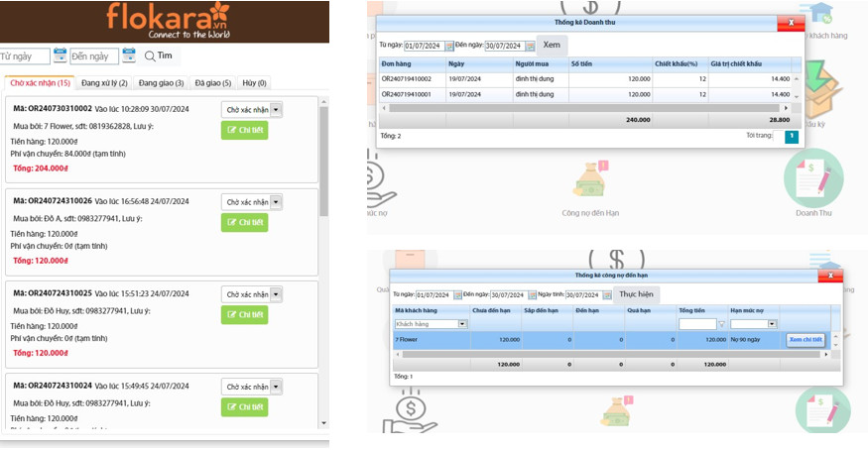The width and height of the screenshot is (868, 450).
Task: Click the order list scrollbar down arrow
Action: pyautogui.click(x=323, y=423)
